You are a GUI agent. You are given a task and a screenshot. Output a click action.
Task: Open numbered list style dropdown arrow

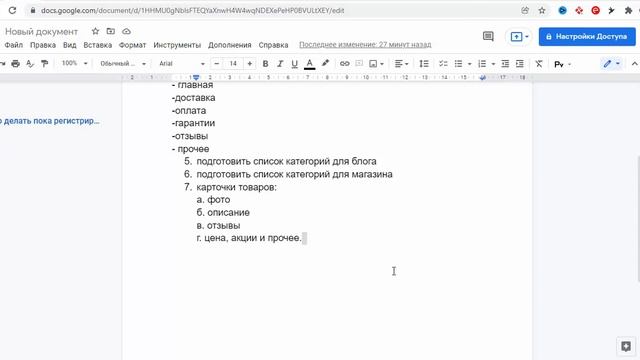point(493,64)
